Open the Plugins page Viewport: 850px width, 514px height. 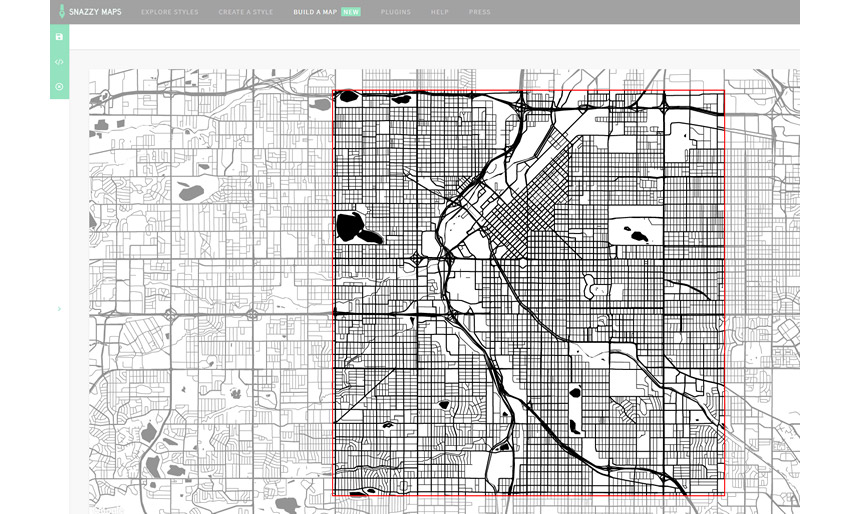click(396, 12)
